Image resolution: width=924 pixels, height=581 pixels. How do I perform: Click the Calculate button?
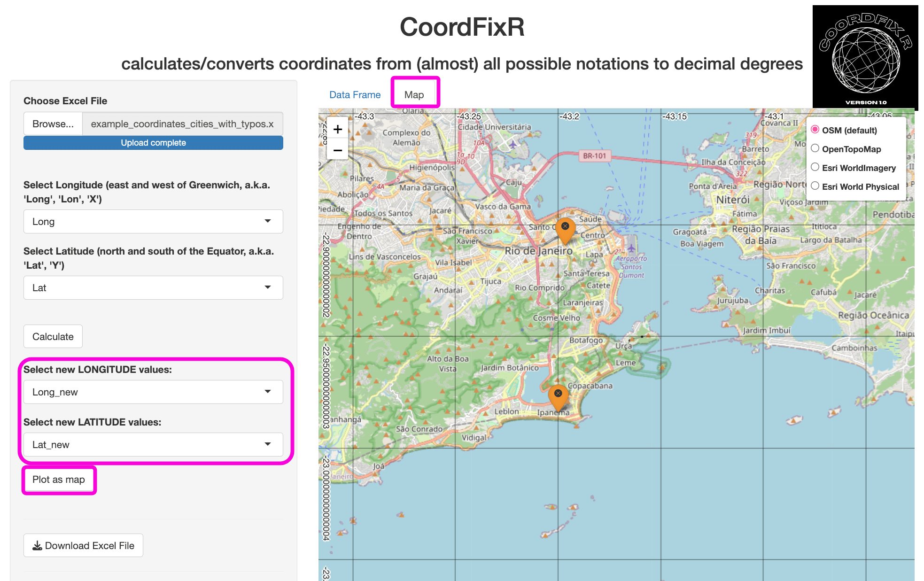[x=53, y=336]
